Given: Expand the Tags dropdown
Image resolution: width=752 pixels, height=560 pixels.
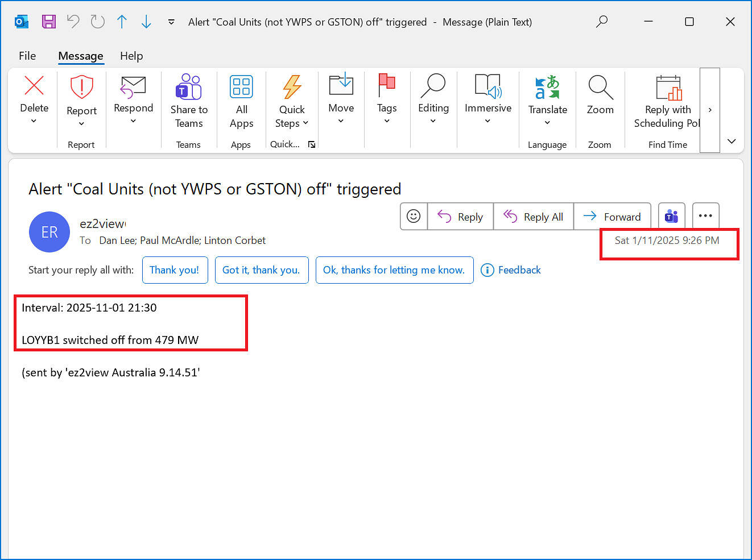Looking at the screenshot, I should 387,121.
